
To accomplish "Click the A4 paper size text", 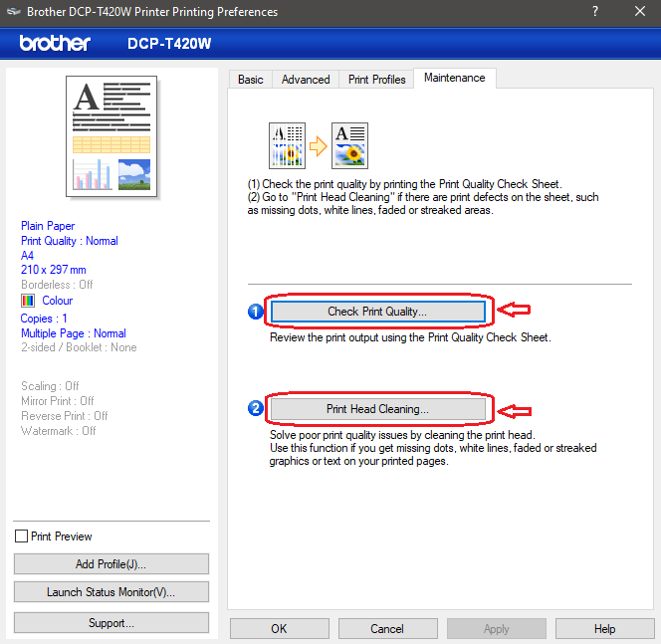I will 28,256.
